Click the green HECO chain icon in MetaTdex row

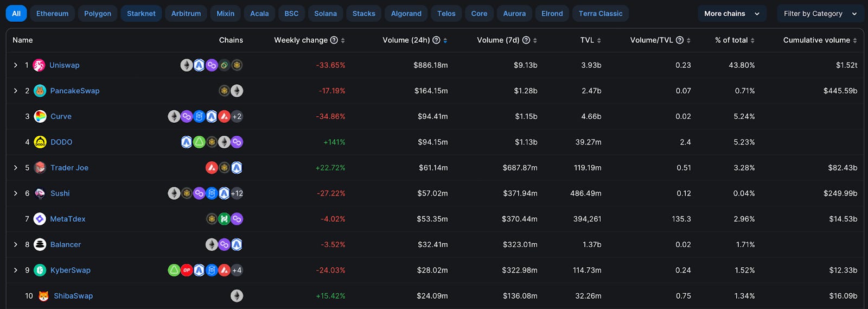point(224,219)
